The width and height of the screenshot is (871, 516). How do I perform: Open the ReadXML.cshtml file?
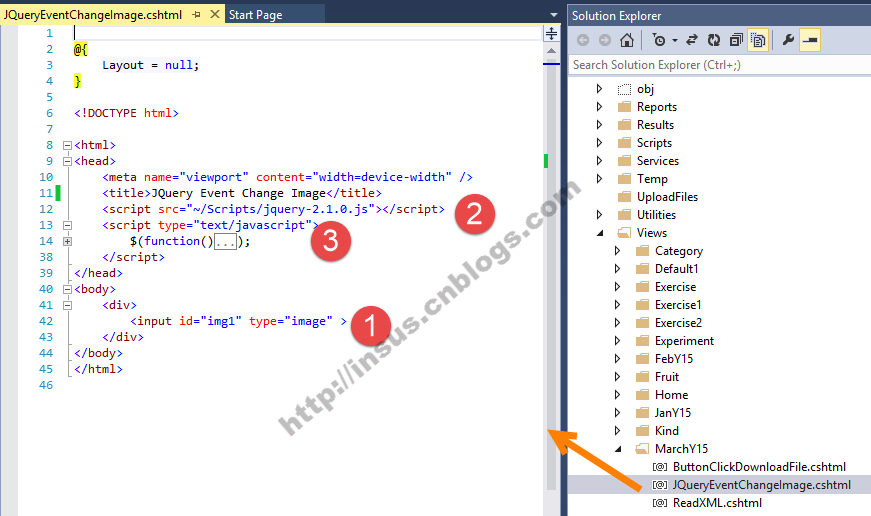(x=717, y=503)
